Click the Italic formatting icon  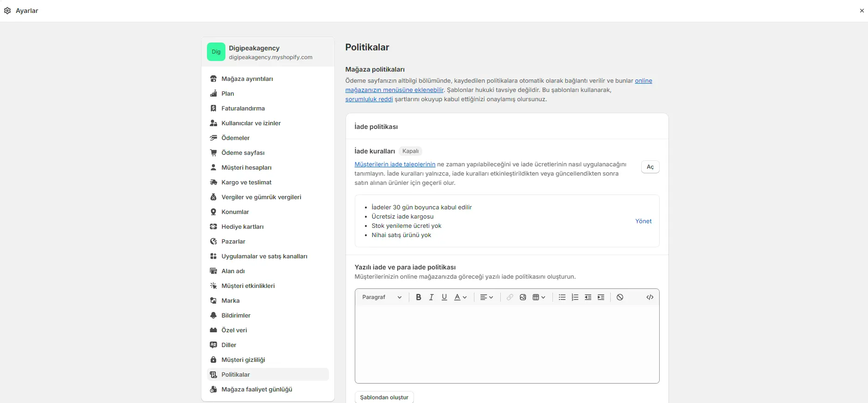431,297
